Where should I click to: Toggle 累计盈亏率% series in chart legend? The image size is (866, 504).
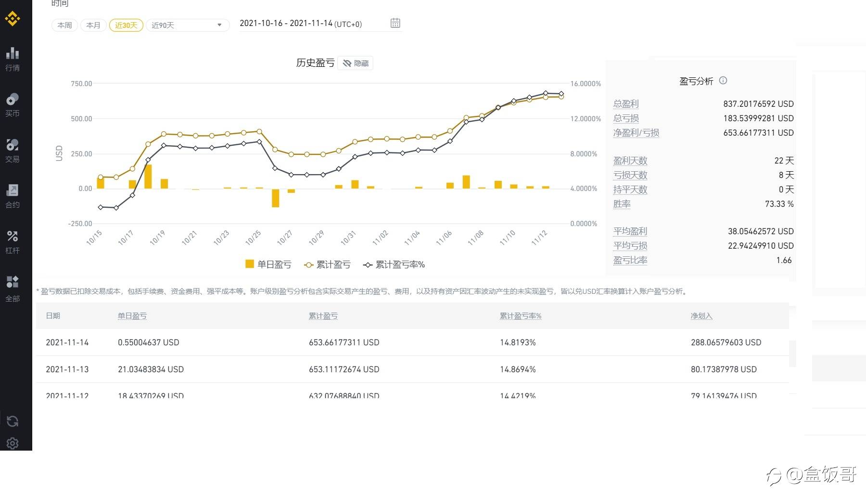pos(394,265)
